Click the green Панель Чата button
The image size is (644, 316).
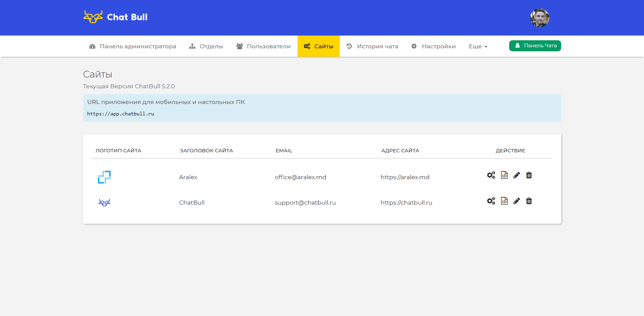pos(535,46)
